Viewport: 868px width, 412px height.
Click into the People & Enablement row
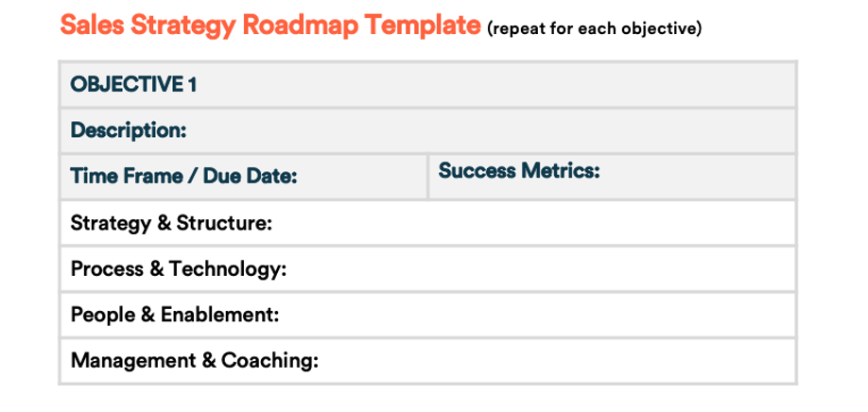coord(427,315)
